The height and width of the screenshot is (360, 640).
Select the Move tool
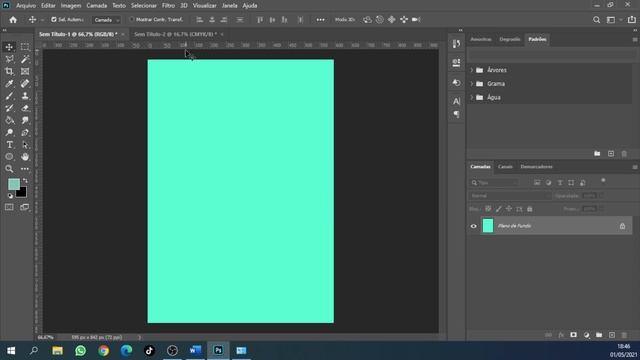click(9, 47)
